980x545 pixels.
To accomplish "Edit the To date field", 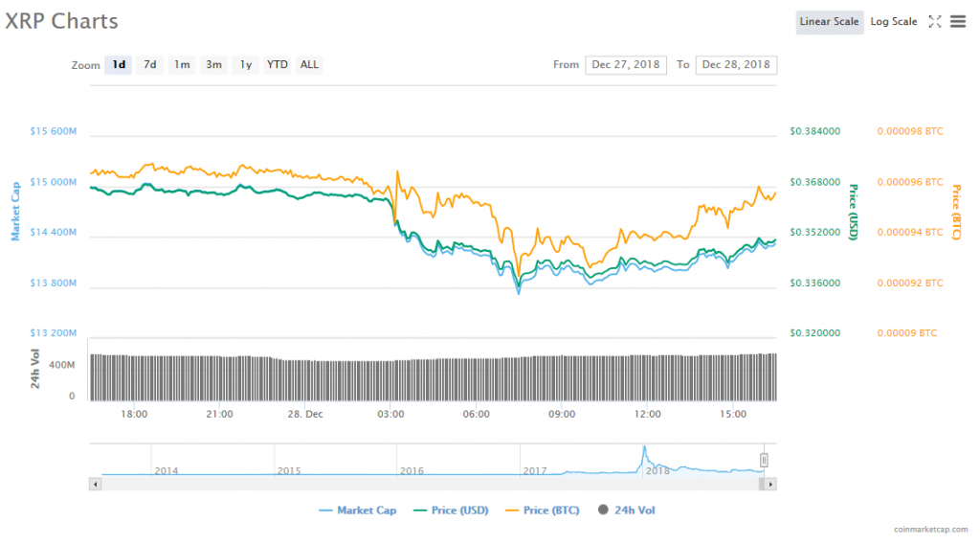I will (x=736, y=65).
